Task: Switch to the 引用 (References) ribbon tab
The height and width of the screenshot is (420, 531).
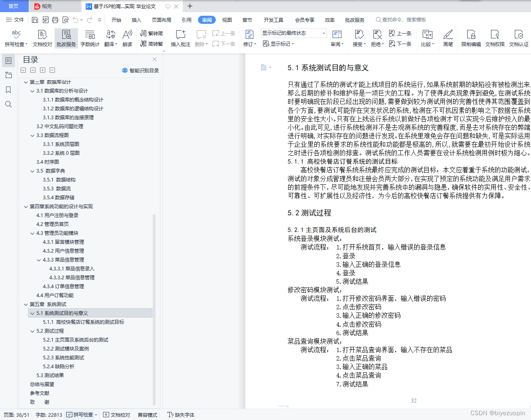Action: [187, 20]
